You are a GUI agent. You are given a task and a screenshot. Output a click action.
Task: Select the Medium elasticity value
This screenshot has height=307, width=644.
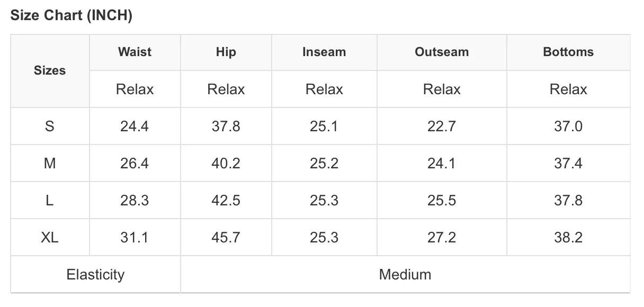(x=405, y=275)
